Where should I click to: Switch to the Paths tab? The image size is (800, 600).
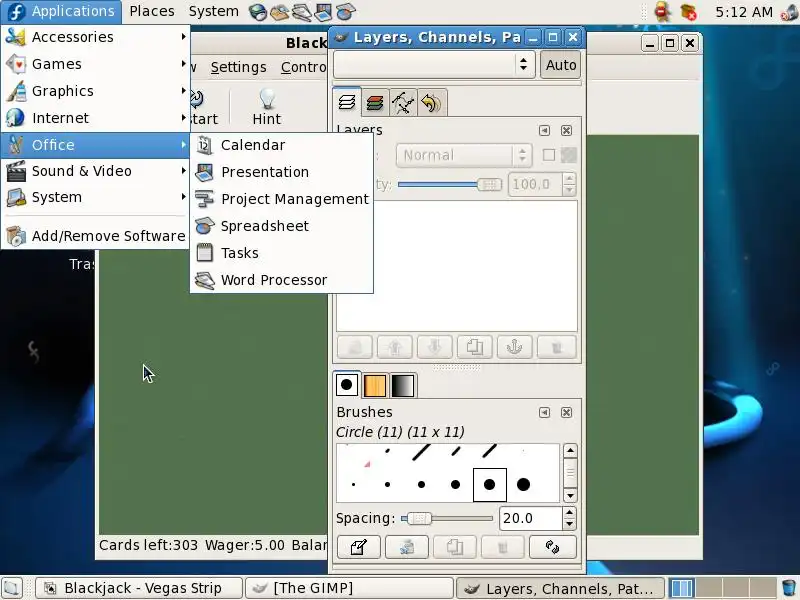403,103
